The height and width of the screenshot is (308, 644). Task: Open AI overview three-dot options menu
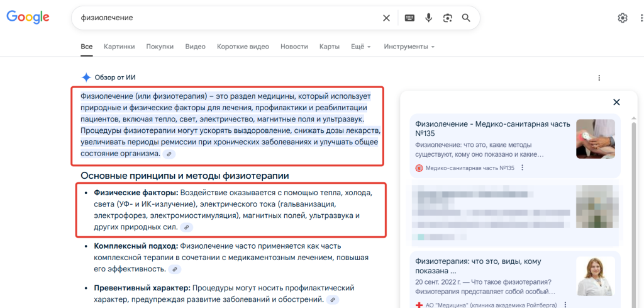pos(599,77)
